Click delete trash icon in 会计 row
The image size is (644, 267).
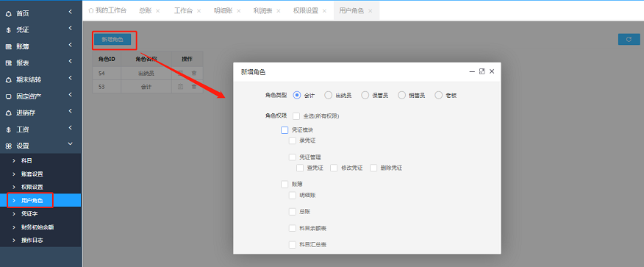click(x=194, y=87)
